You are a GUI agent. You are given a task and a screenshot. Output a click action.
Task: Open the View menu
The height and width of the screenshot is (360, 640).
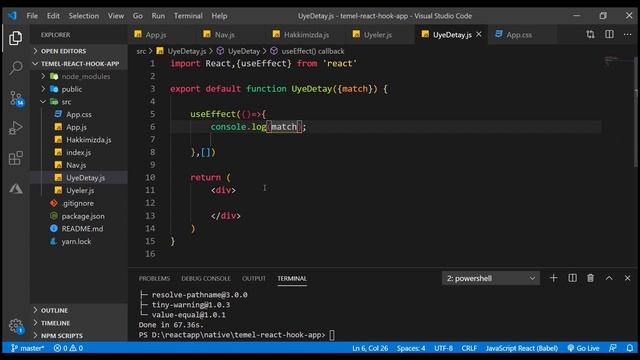point(116,16)
